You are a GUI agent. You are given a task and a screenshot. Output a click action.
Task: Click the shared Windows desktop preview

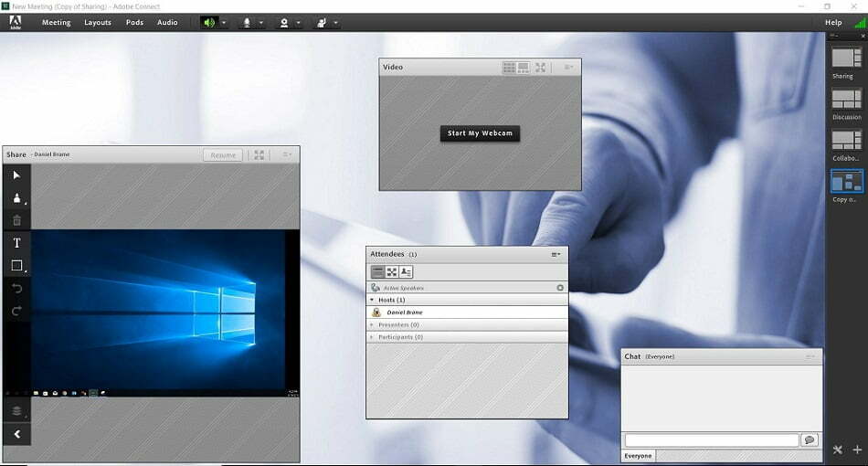click(x=165, y=312)
